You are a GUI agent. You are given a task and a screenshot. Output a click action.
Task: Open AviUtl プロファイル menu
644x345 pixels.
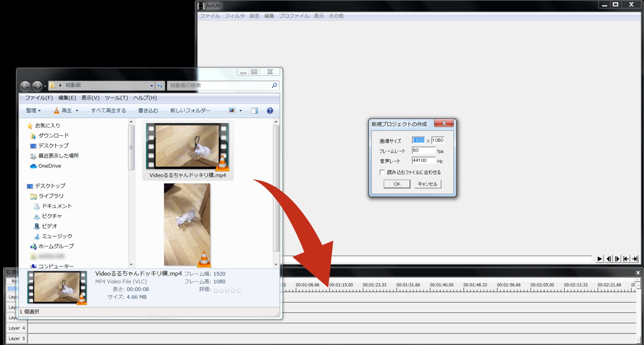[294, 16]
